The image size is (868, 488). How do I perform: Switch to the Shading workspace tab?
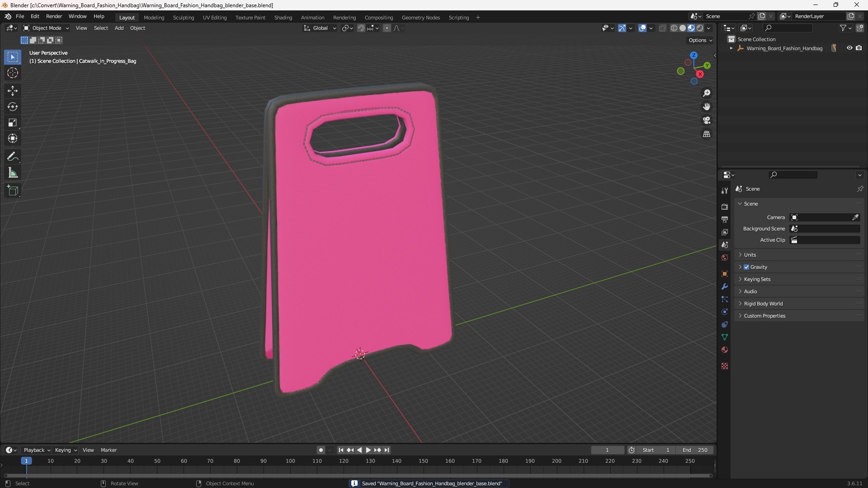point(283,17)
